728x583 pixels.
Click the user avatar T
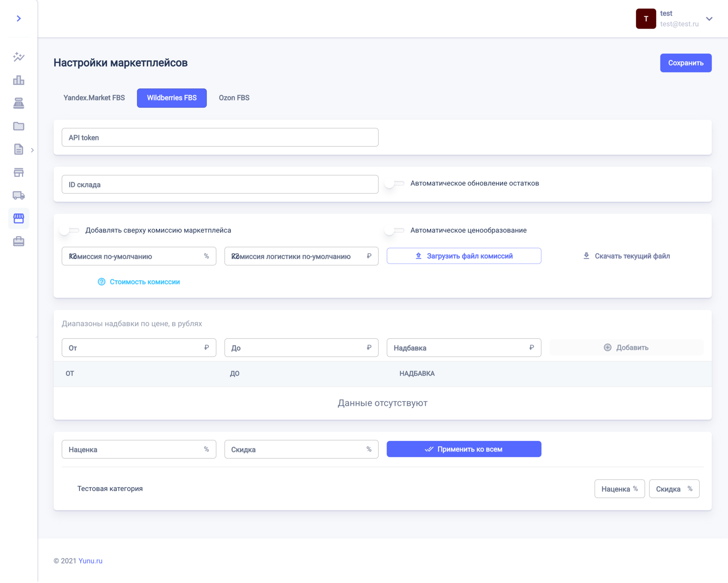[x=646, y=19]
